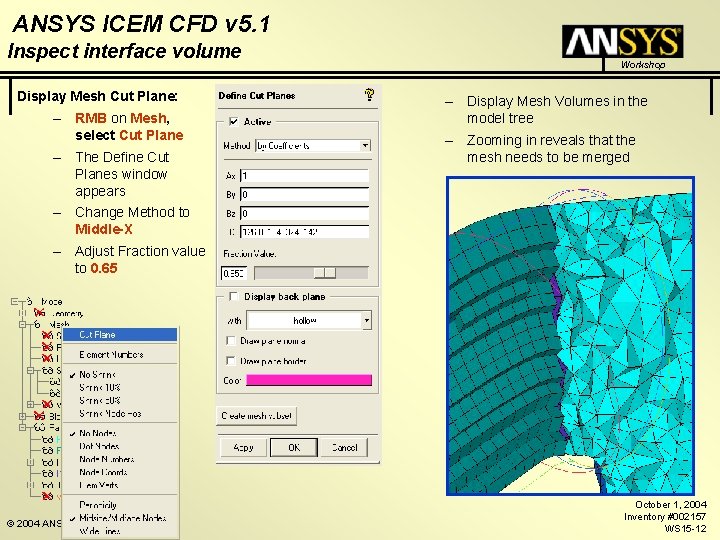
Task: Click the Fraction Value number box
Action: pos(234,274)
